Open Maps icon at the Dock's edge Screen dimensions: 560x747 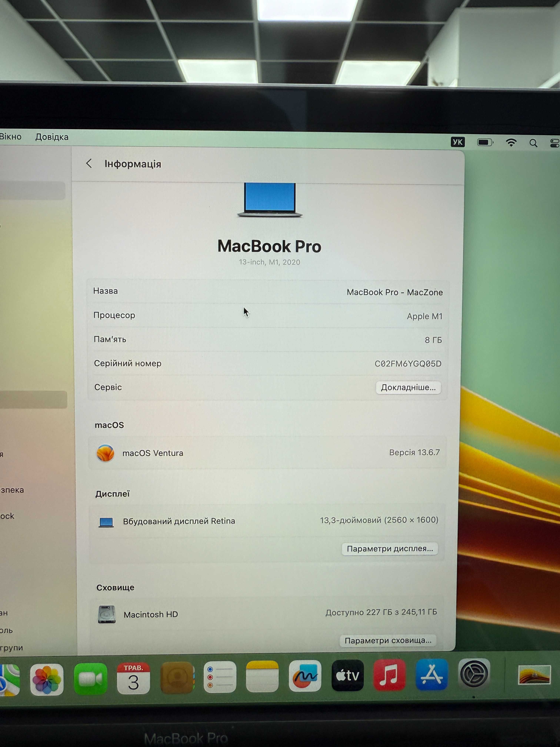[x=9, y=680]
